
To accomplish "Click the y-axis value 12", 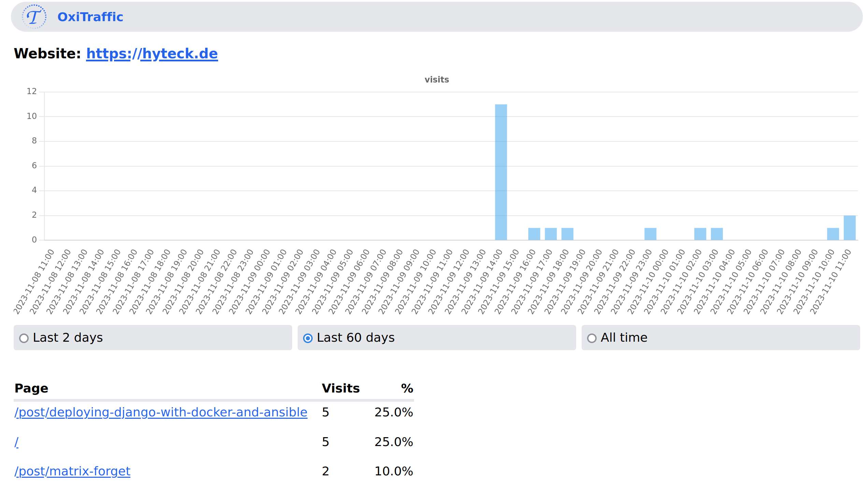I will [32, 91].
